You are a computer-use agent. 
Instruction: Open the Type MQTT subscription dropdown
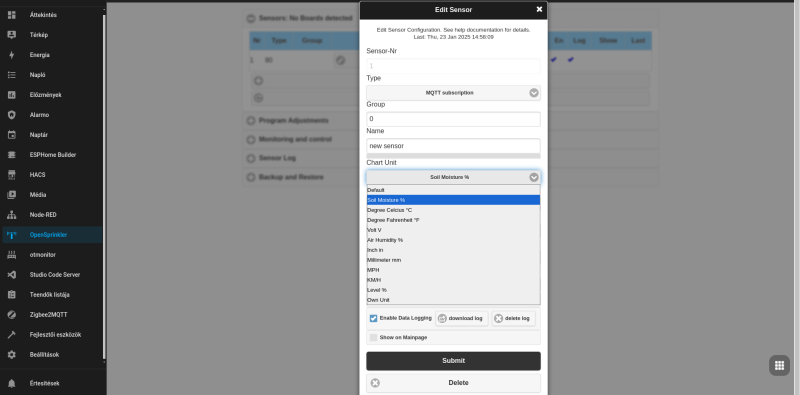[453, 93]
